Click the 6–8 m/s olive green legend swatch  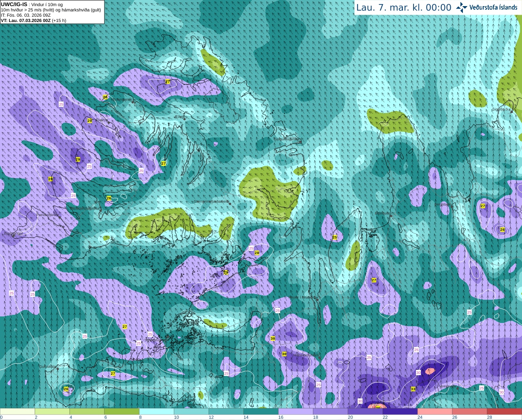122,411
